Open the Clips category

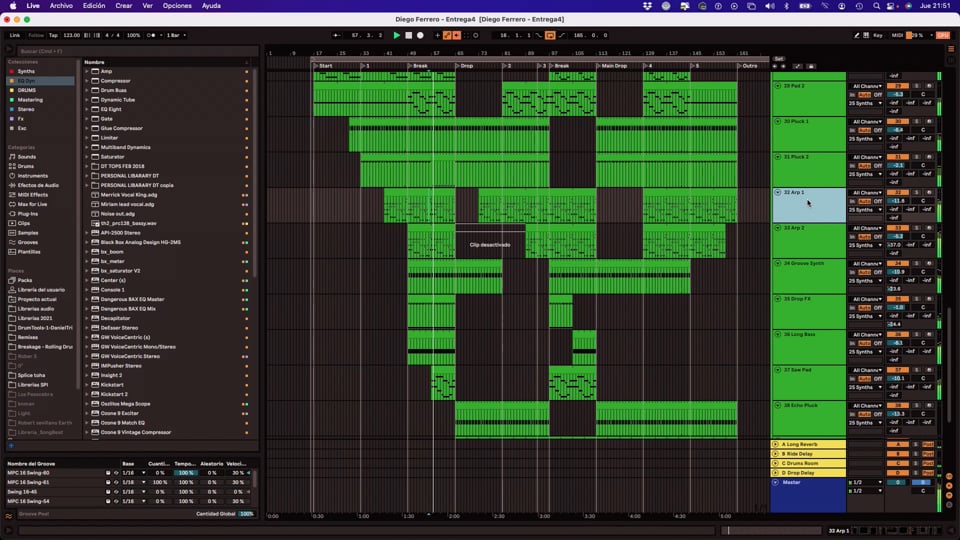point(23,223)
